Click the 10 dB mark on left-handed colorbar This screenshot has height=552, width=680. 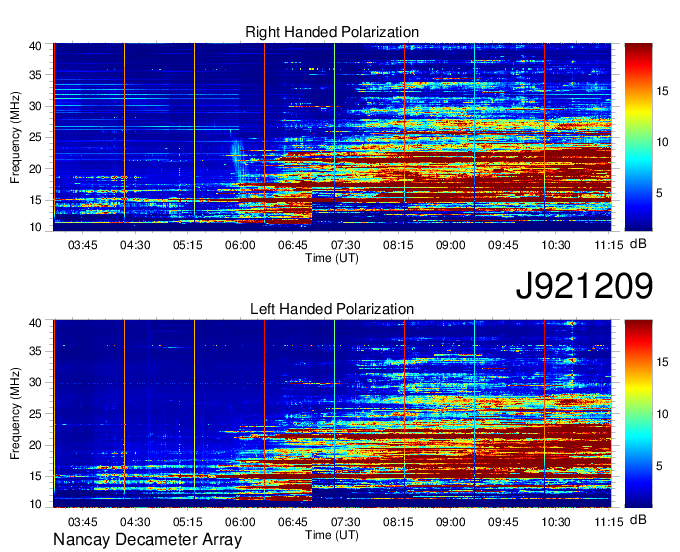pyautogui.click(x=662, y=414)
